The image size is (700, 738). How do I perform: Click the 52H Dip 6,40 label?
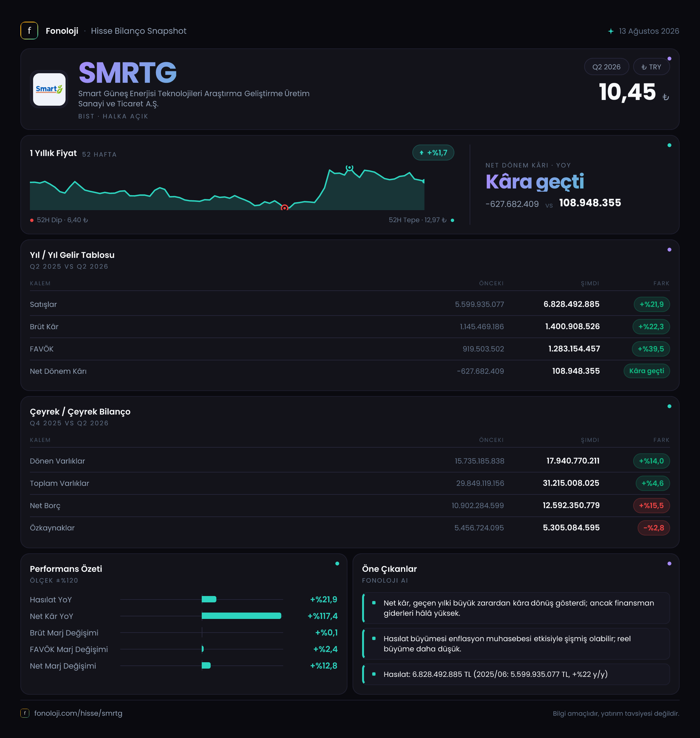click(62, 220)
